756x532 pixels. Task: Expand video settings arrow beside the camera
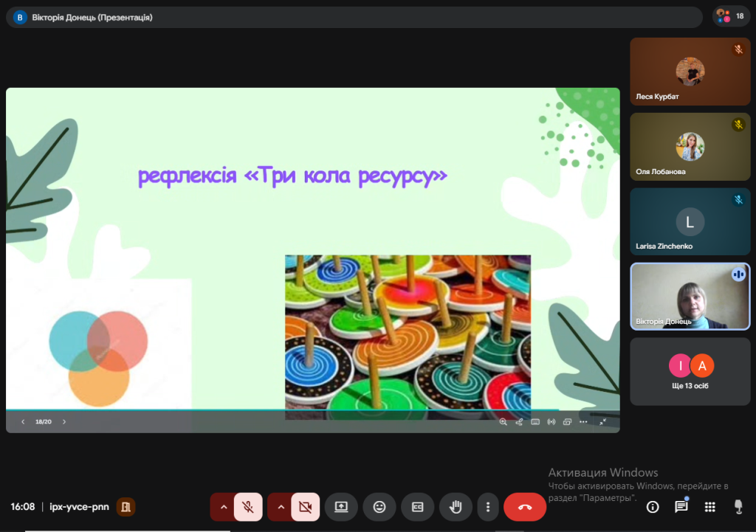(x=281, y=507)
